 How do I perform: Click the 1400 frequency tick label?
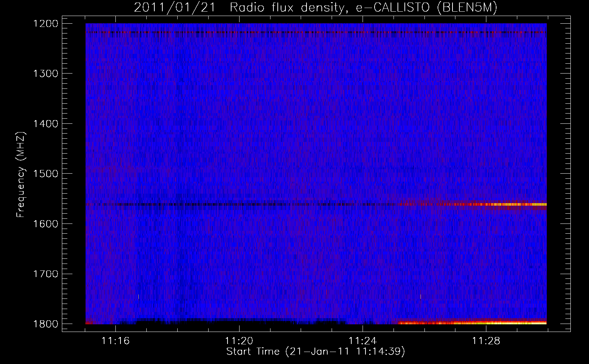point(46,124)
